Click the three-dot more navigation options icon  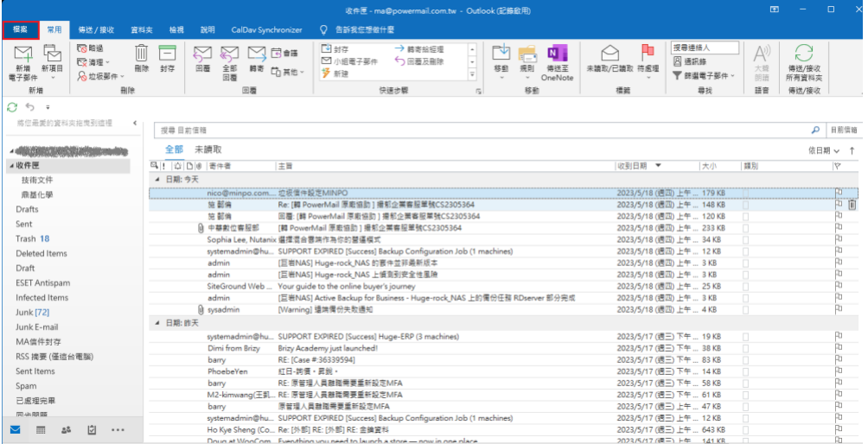click(118, 429)
